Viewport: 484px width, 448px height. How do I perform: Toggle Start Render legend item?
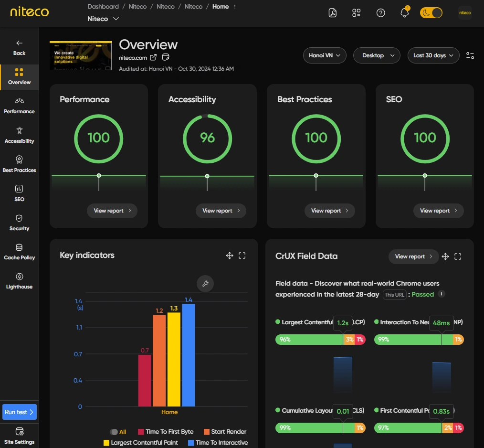pyautogui.click(x=225, y=432)
